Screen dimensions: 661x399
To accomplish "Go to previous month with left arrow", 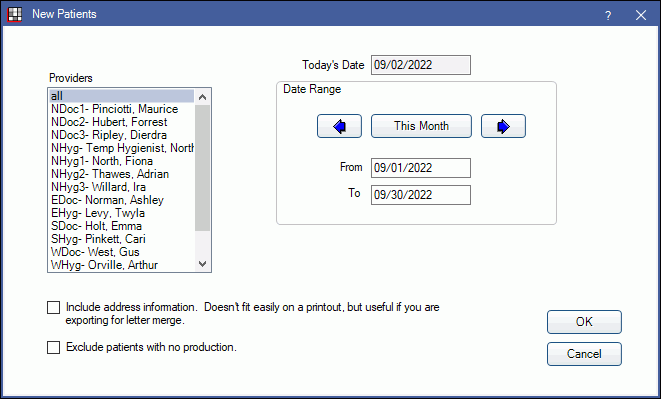I will (x=339, y=126).
